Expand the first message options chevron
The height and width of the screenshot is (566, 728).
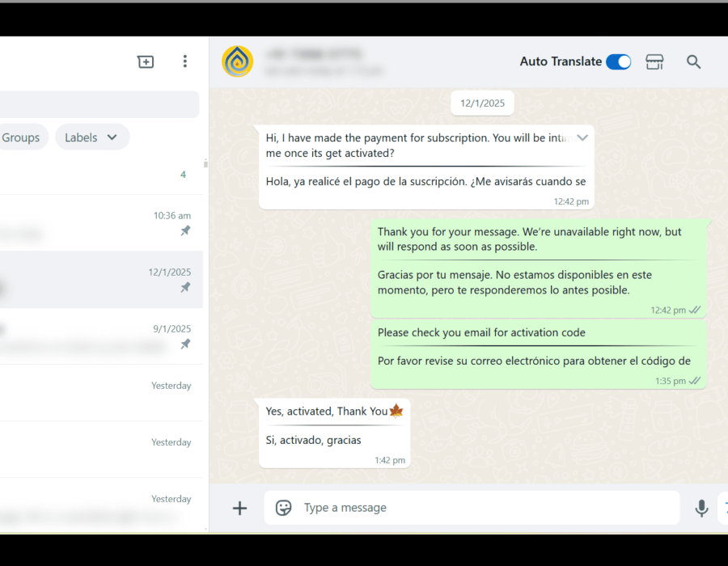click(x=582, y=137)
